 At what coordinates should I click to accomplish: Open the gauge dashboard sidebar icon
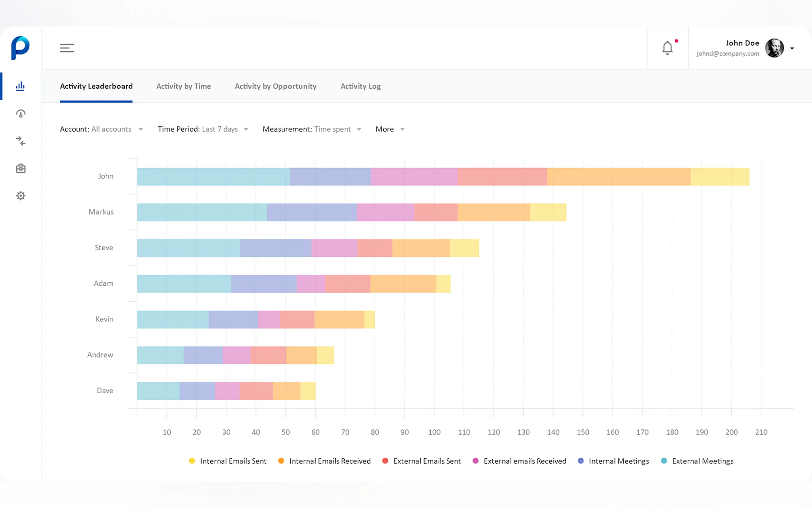click(x=20, y=114)
